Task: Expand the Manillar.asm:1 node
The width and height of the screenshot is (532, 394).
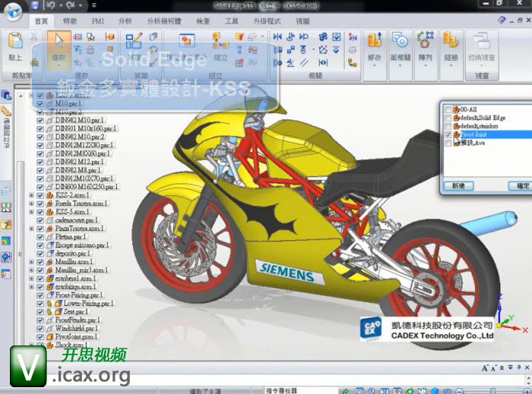Action: pyautogui.click(x=31, y=262)
